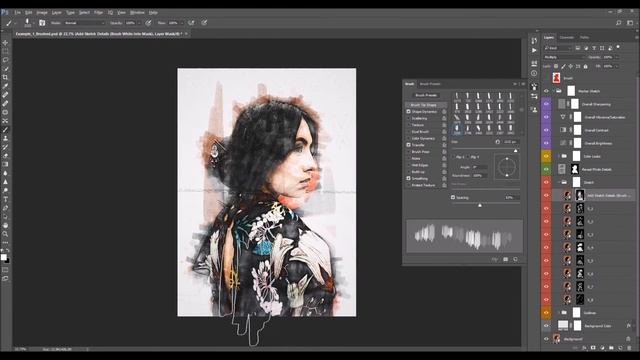The height and width of the screenshot is (360, 640).
Task: Hide the Overall Sharpening layer
Action: pyautogui.click(x=546, y=104)
